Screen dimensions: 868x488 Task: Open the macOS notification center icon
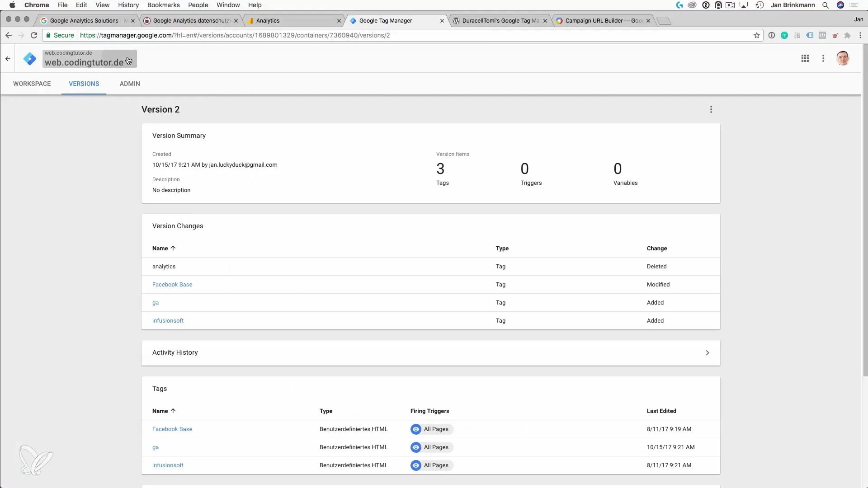pos(854,5)
